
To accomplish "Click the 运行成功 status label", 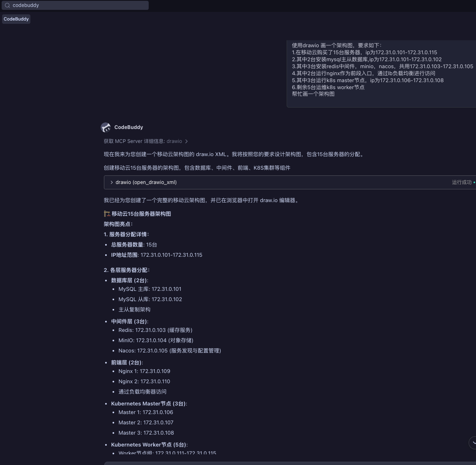I will [462, 182].
